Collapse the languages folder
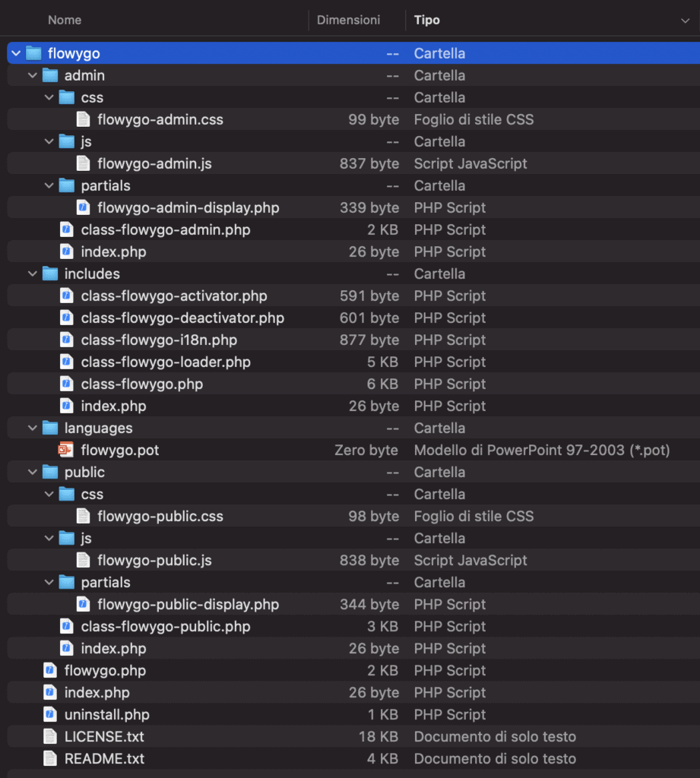 coord(30,428)
